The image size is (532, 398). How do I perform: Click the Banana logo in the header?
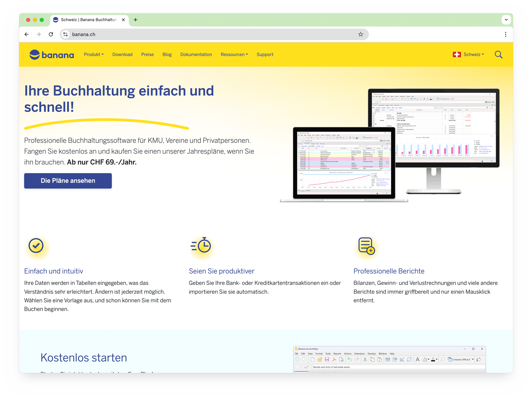pos(52,55)
